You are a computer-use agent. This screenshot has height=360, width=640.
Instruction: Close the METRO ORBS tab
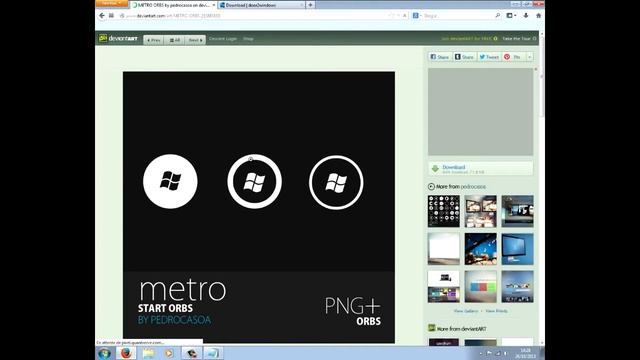(x=213, y=5)
